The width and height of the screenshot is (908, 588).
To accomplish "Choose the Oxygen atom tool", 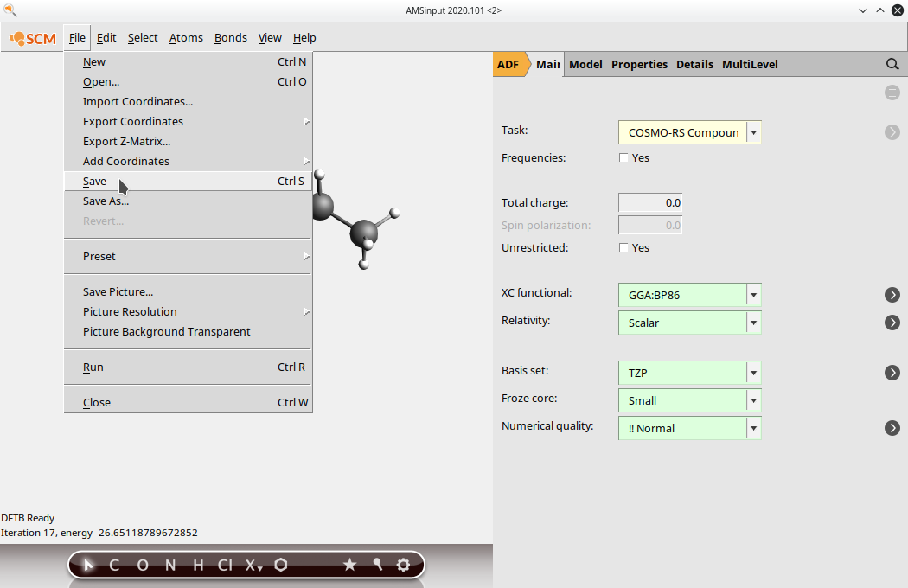I will click(143, 566).
